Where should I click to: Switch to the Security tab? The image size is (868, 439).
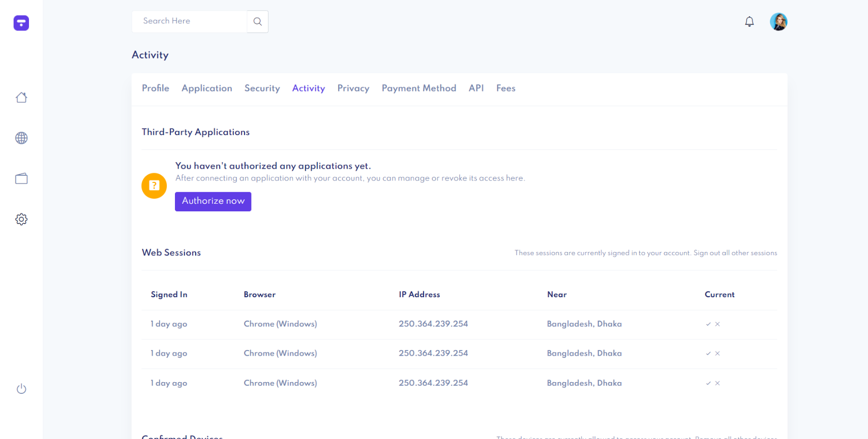[262, 88]
